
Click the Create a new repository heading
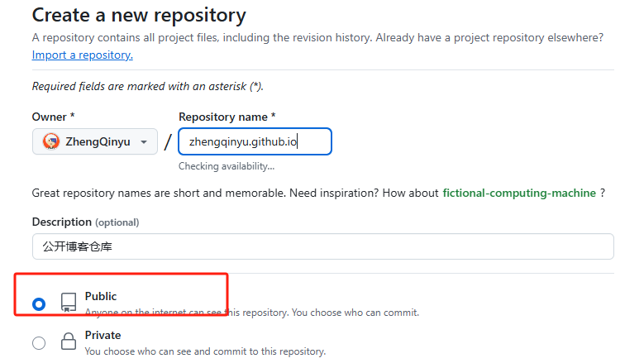tap(139, 15)
